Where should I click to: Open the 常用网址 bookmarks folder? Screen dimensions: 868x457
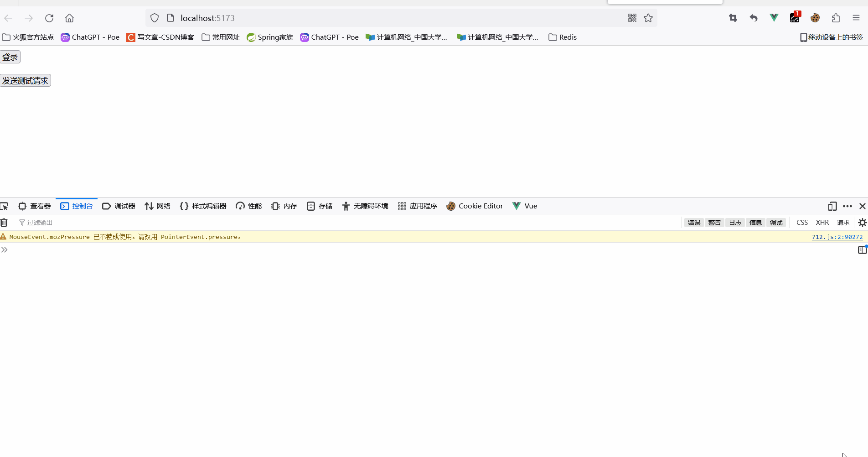pyautogui.click(x=221, y=37)
